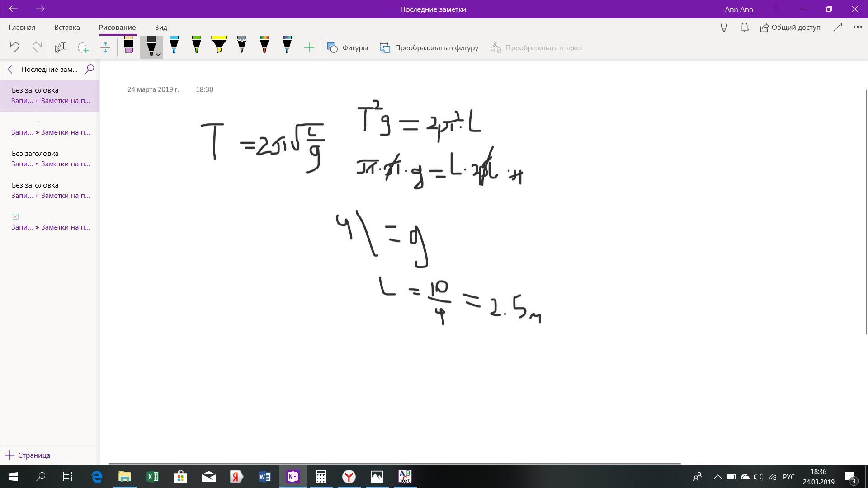Go back from the recent notes list
The height and width of the screenshot is (488, 868).
tap(10, 69)
